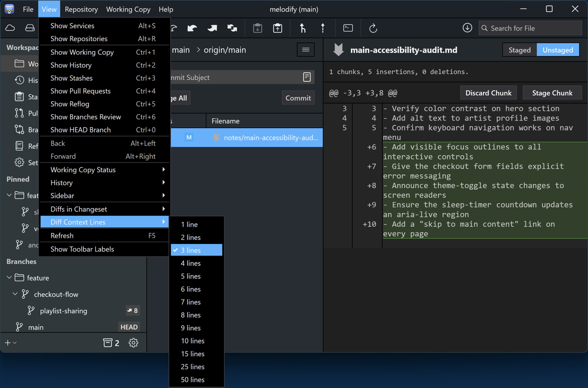Click the Stage Chunk button
This screenshot has height=388, width=588.
tap(552, 93)
